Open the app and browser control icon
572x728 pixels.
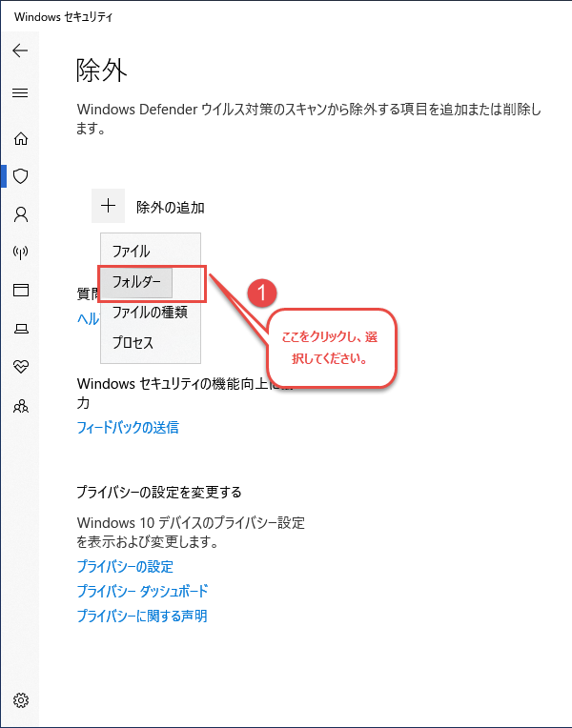[x=20, y=291]
